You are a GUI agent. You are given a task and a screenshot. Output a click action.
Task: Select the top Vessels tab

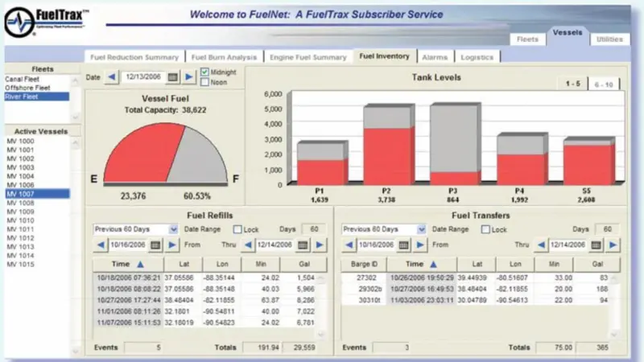pos(568,33)
